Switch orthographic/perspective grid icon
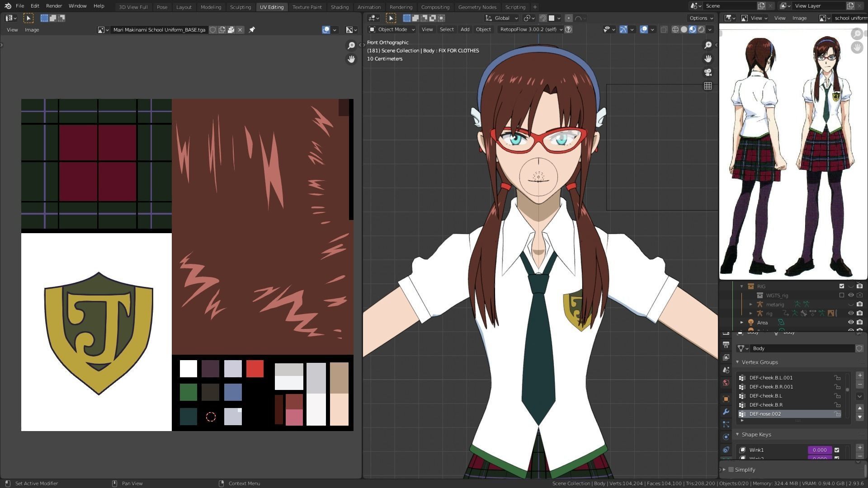This screenshot has height=488, width=868. [708, 86]
